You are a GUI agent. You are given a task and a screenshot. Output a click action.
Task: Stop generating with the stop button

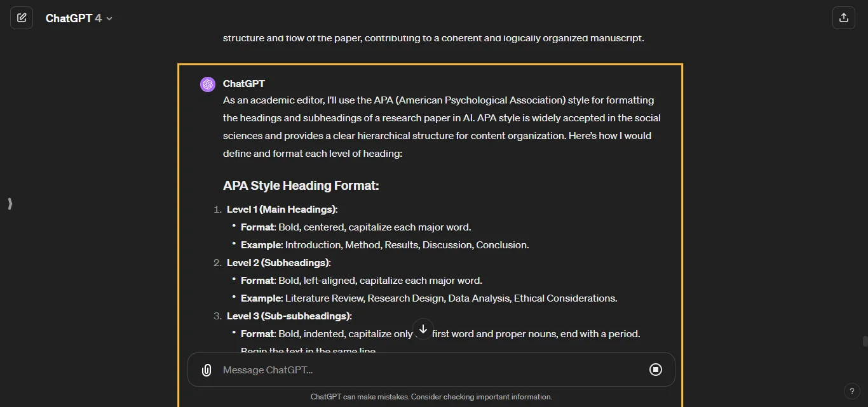(x=656, y=370)
